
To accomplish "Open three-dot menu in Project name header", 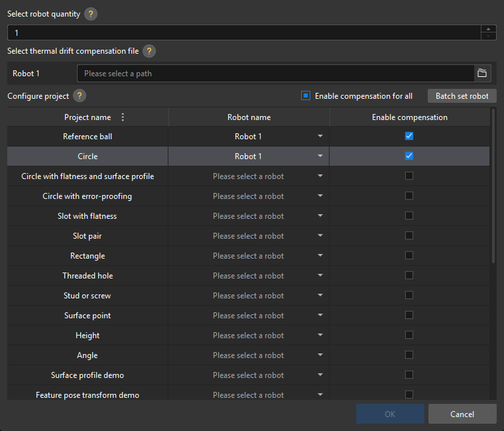I will pyautogui.click(x=123, y=117).
